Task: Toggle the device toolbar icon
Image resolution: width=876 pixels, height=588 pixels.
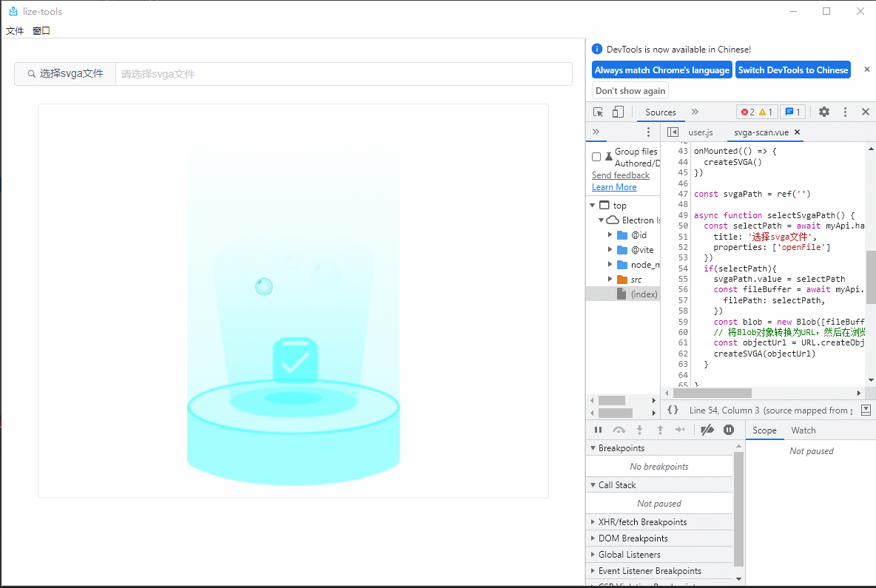Action: tap(617, 112)
